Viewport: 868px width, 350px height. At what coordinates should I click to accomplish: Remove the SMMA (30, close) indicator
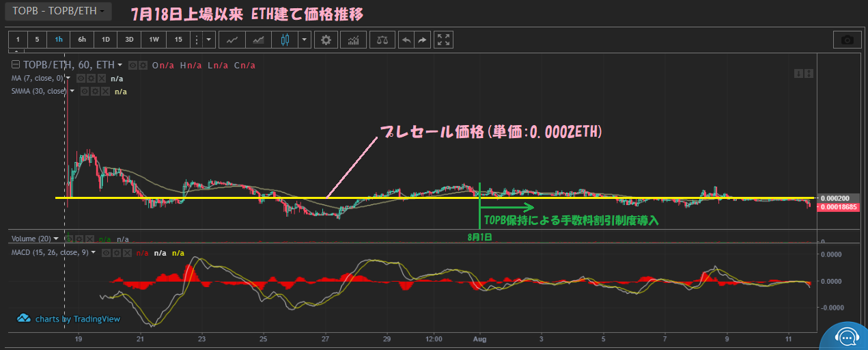(x=104, y=91)
